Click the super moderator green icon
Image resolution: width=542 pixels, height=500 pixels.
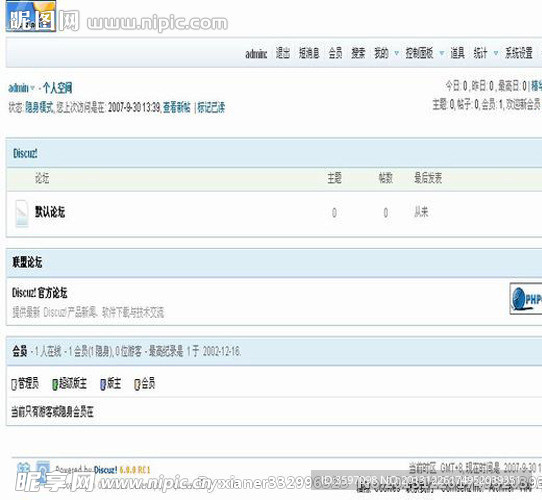coord(55,385)
